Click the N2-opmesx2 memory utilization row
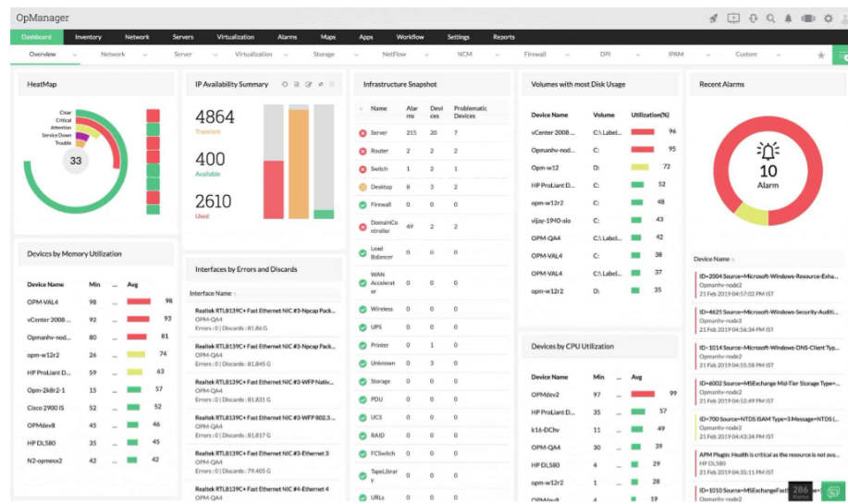The height and width of the screenshot is (504, 848). click(96, 461)
